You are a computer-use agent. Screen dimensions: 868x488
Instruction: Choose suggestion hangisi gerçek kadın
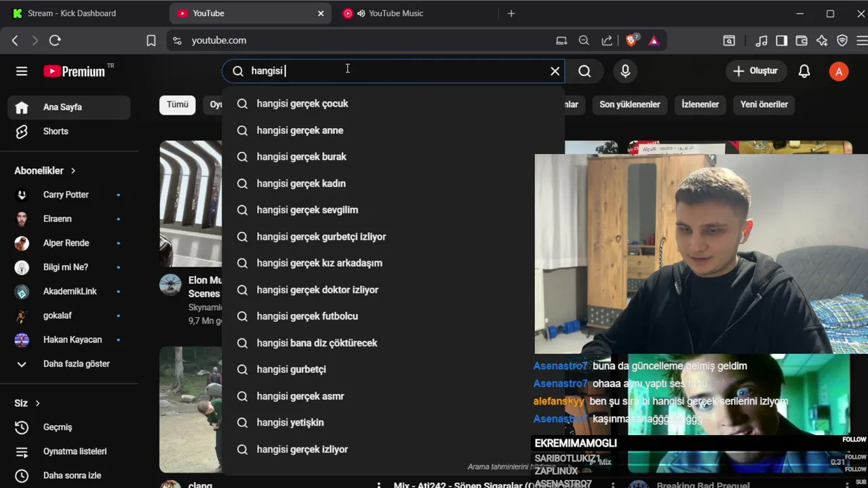[393, 184]
